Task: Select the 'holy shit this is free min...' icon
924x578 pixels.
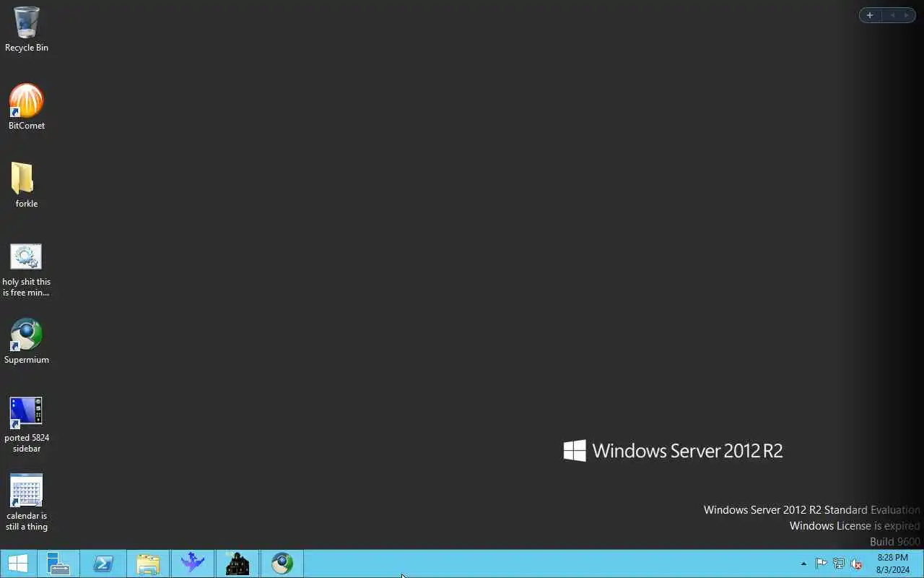Action: tap(26, 269)
